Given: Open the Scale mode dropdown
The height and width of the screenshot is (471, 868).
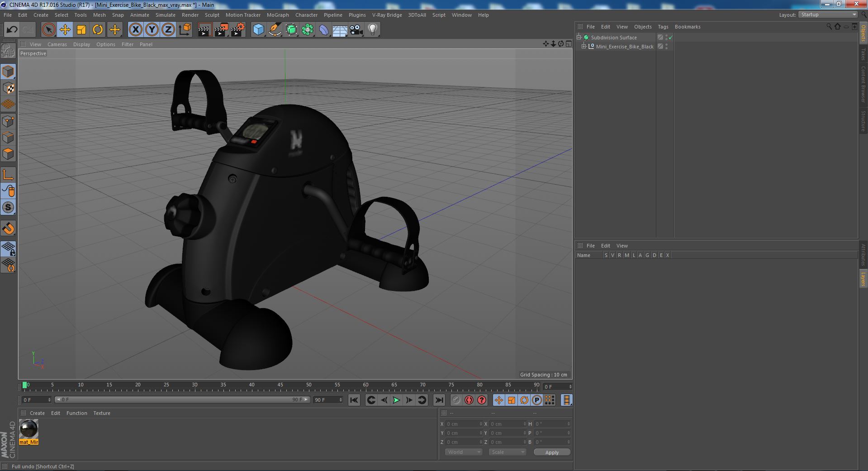Looking at the screenshot, I should point(508,452).
